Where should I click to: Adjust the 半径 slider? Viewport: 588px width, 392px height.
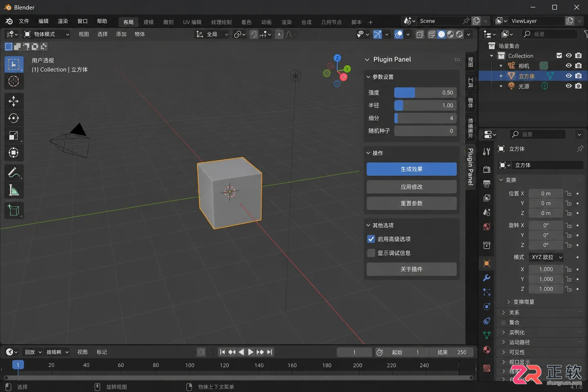(x=425, y=105)
